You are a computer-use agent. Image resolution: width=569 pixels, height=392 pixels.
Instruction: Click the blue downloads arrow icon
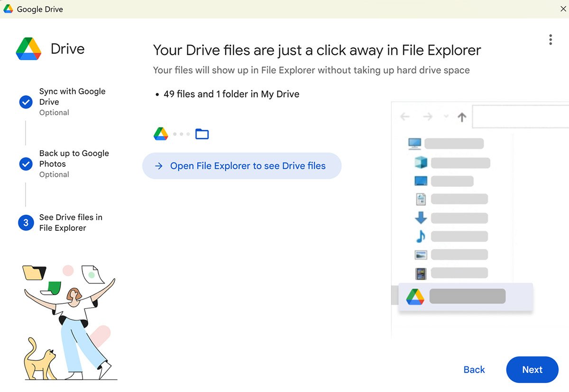click(x=421, y=218)
